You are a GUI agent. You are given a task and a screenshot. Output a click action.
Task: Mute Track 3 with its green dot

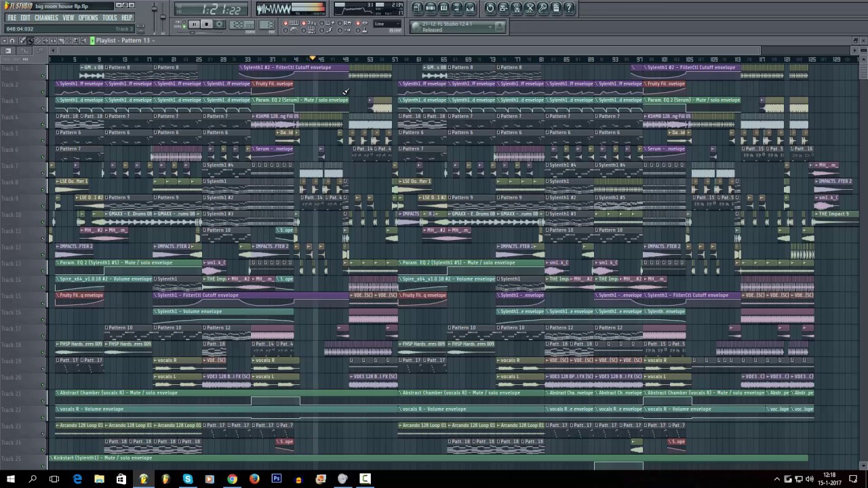43,108
